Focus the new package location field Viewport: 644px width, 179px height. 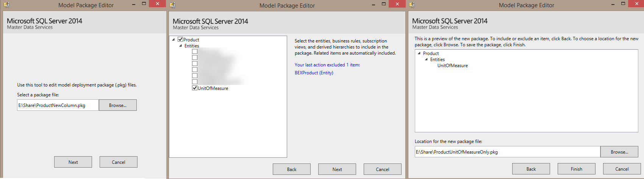coord(508,152)
